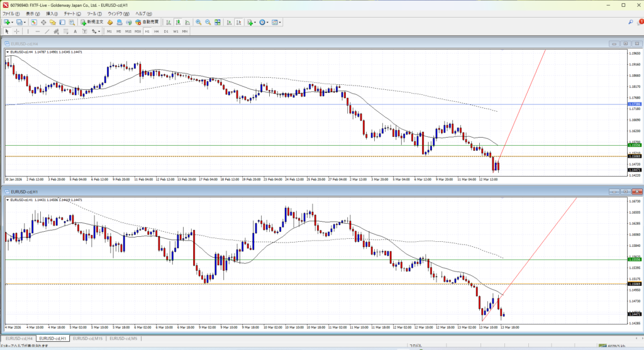Screen dimensions: 644x350
Task: Click the 新規注文 new order button
Action: 92,22
